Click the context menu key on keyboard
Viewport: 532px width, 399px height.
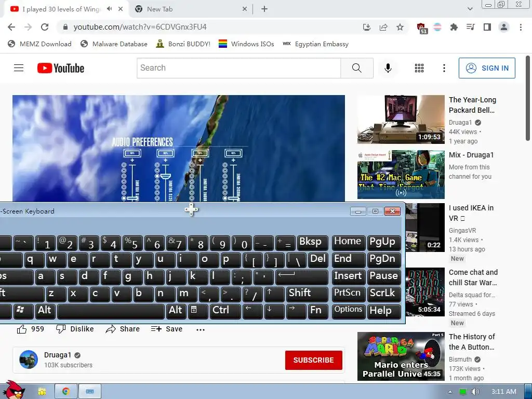pos(198,311)
